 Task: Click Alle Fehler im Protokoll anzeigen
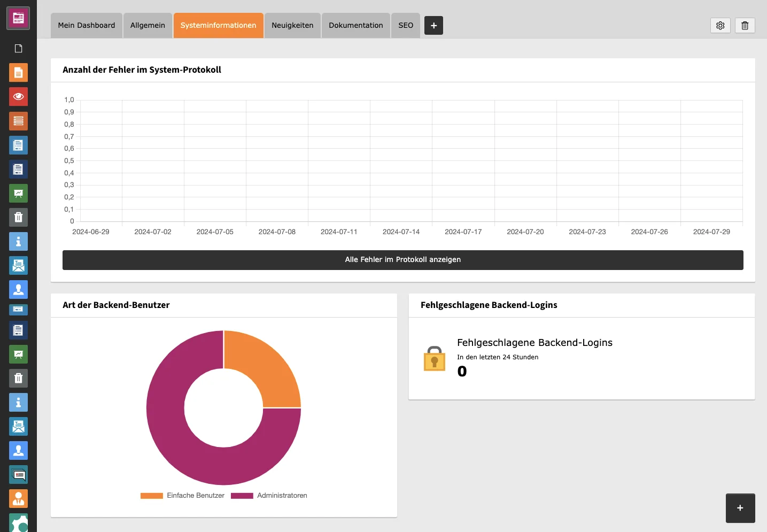(x=403, y=260)
